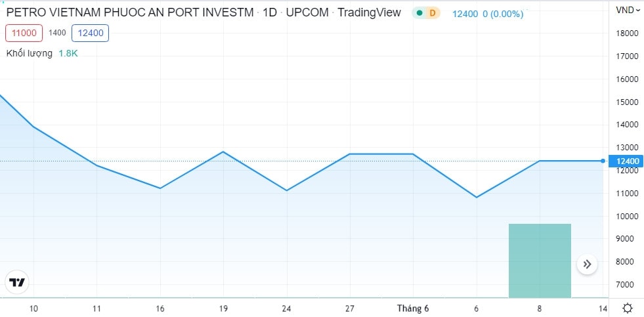Click the 1.8K volume value

tap(68, 53)
